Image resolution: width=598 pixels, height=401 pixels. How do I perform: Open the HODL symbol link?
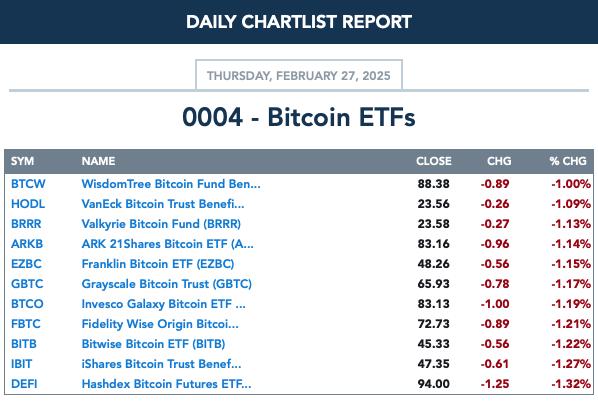[28, 204]
